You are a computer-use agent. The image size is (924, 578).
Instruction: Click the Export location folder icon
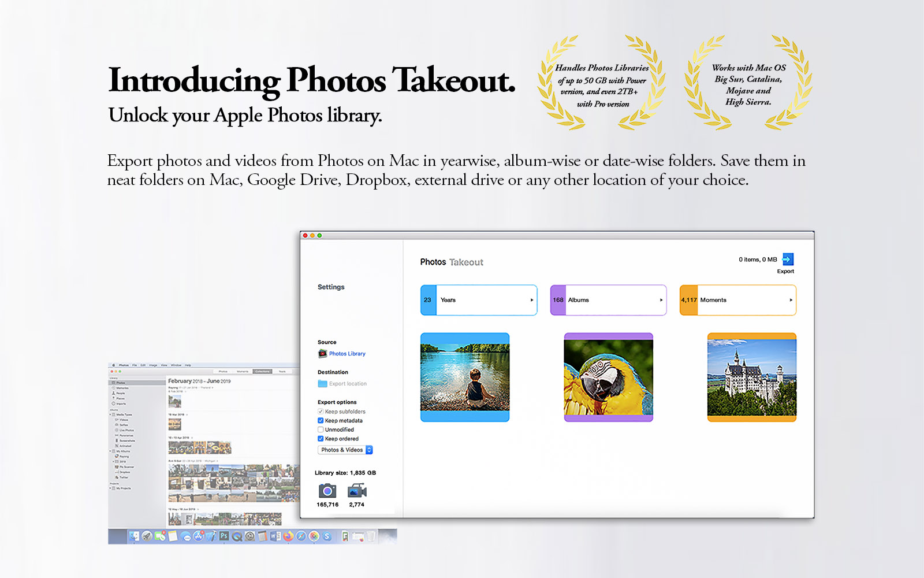322,384
